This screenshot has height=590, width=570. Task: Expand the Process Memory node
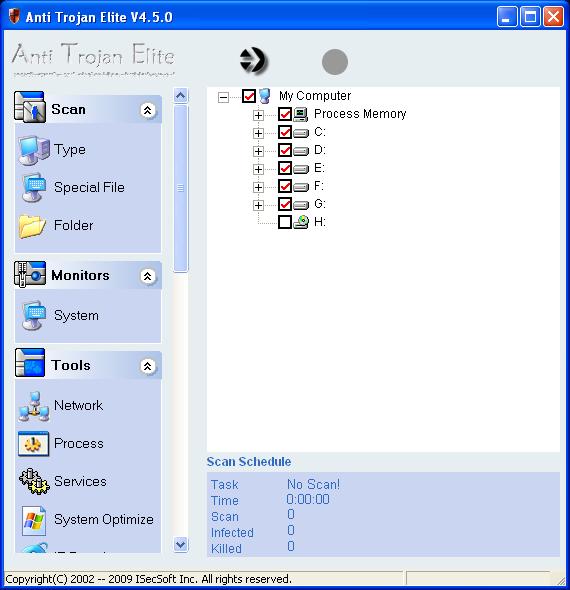[x=258, y=115]
